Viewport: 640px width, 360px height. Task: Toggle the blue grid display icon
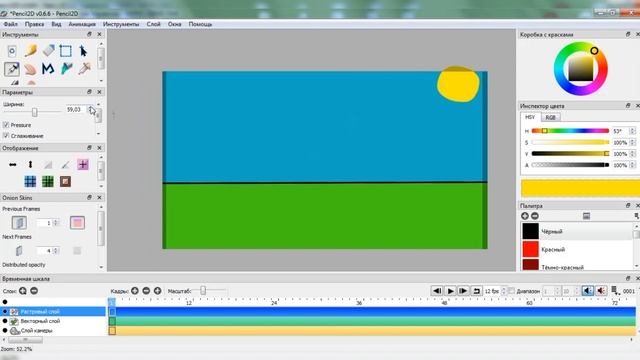30,181
